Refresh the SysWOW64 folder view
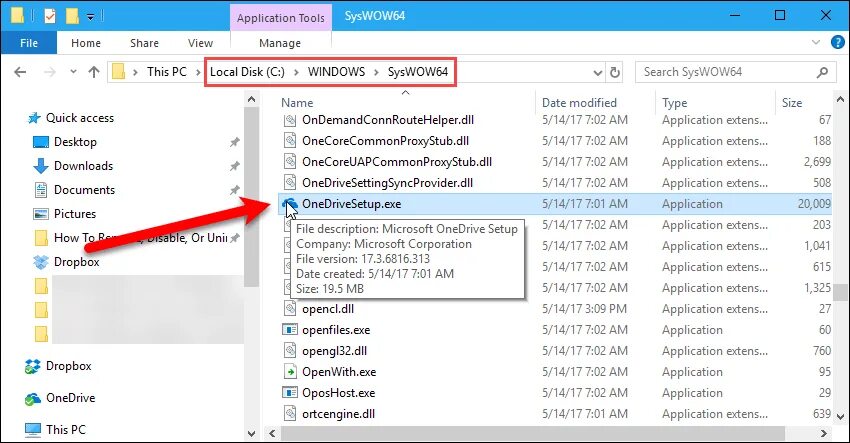The height and width of the screenshot is (443, 850). pos(614,72)
